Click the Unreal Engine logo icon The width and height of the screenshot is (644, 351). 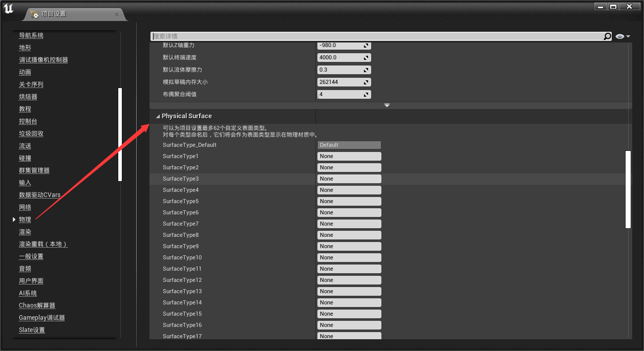coord(9,10)
